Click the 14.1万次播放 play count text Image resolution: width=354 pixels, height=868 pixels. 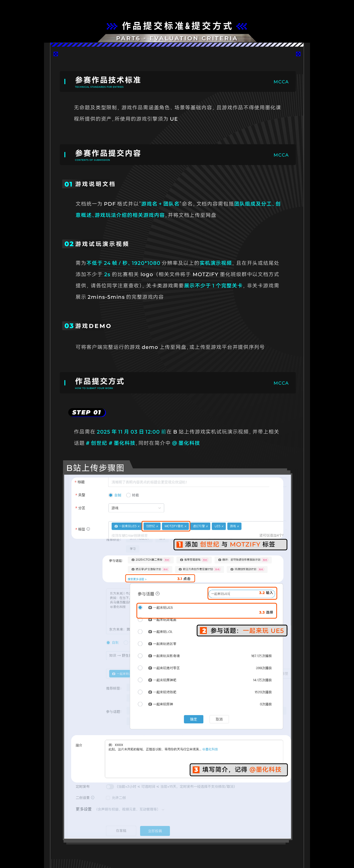click(262, 680)
